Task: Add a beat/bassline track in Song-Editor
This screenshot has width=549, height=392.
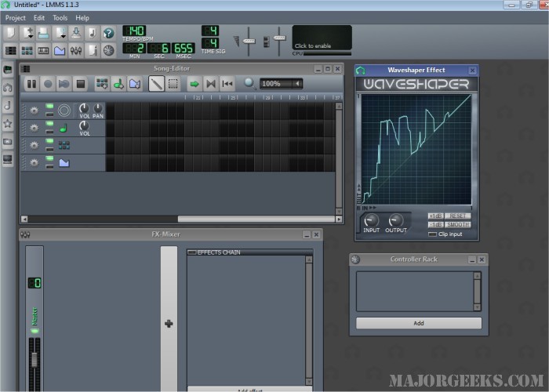Action: tap(102, 84)
